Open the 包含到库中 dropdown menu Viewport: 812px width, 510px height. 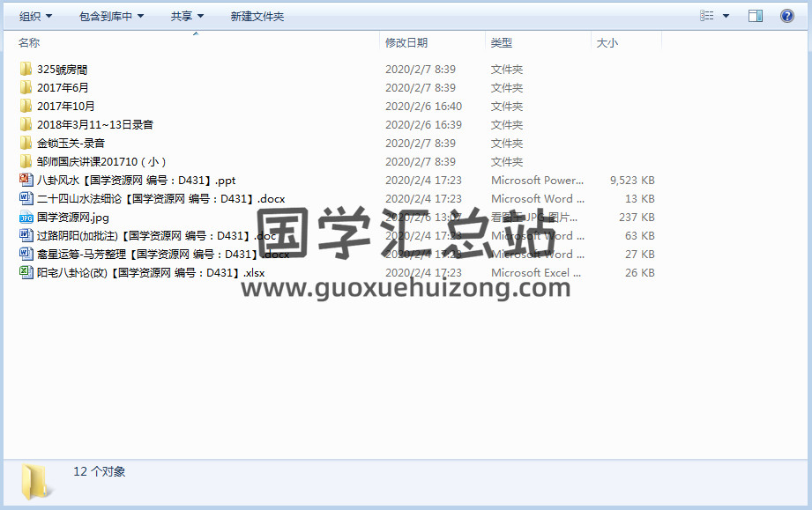point(111,17)
